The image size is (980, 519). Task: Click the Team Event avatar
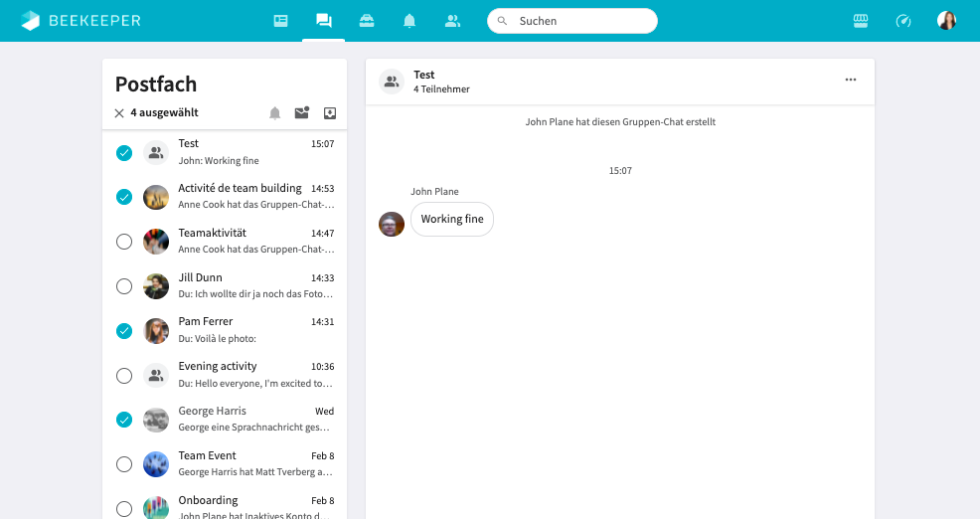(x=156, y=464)
